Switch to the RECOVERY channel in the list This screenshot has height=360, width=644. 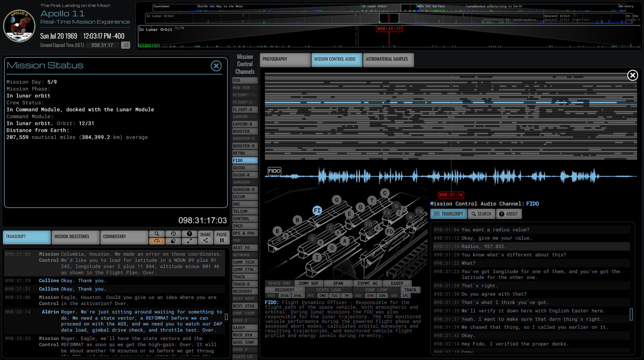[x=245, y=291]
